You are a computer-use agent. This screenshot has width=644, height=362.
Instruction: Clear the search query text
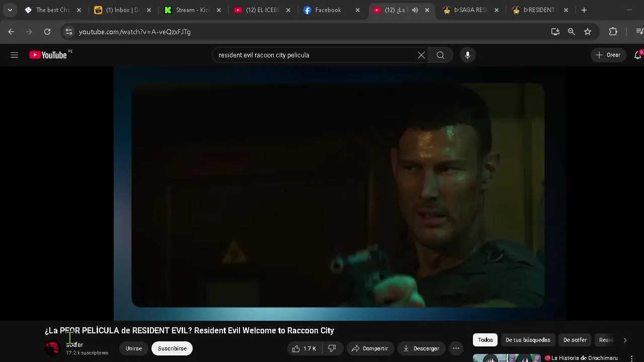click(x=421, y=55)
